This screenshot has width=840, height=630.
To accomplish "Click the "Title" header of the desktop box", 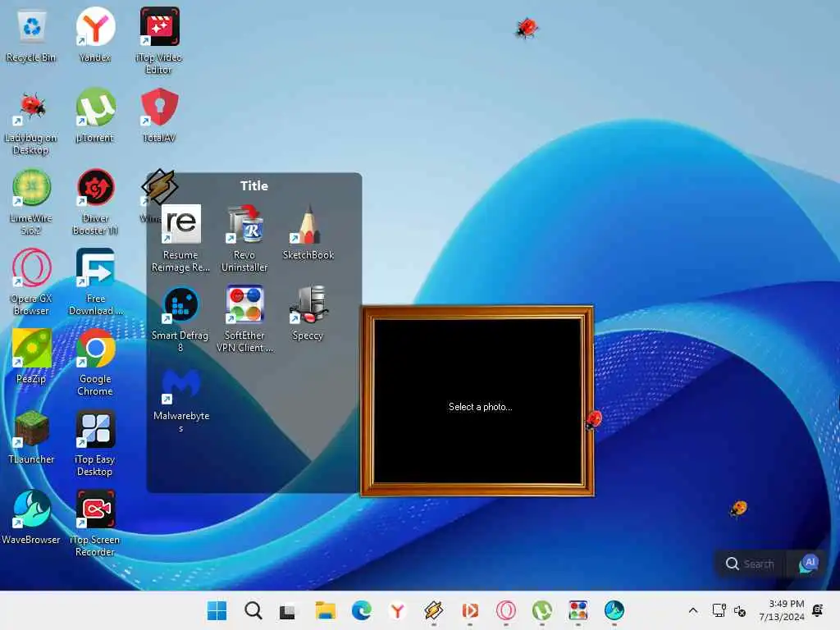I will point(254,186).
